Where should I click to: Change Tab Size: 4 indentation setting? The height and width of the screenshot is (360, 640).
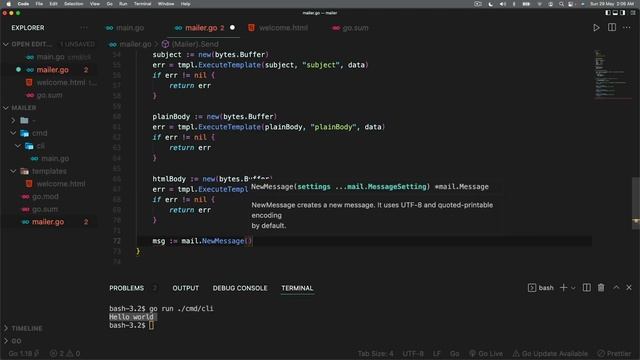pyautogui.click(x=376, y=353)
